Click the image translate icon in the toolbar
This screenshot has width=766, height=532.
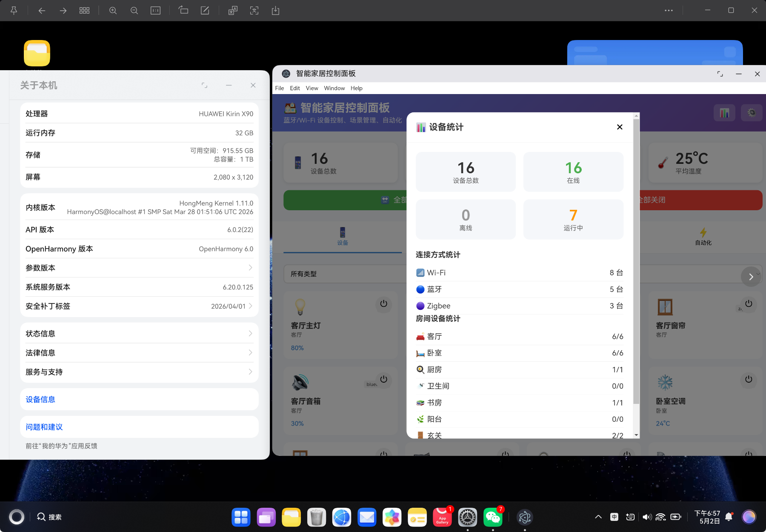pos(233,11)
